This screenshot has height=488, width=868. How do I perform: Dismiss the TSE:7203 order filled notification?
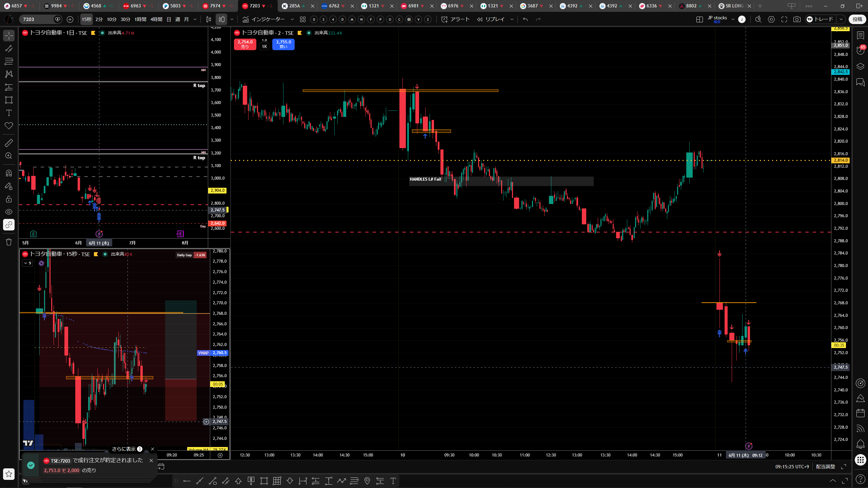click(151, 461)
